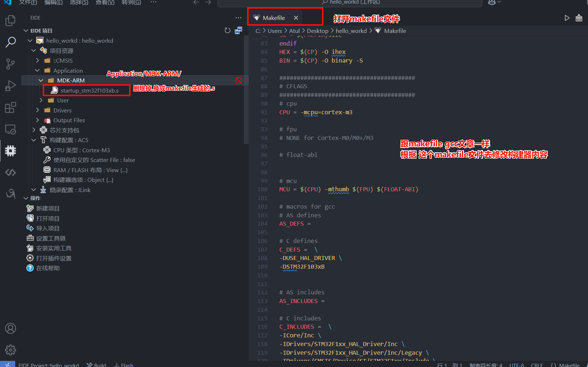Open the 查看(V) menu

pos(105,2)
